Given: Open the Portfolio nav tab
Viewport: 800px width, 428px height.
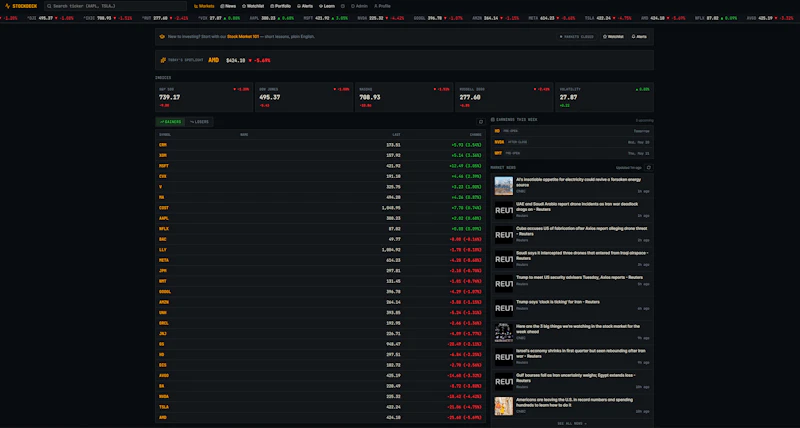Looking at the screenshot, I should point(281,6).
